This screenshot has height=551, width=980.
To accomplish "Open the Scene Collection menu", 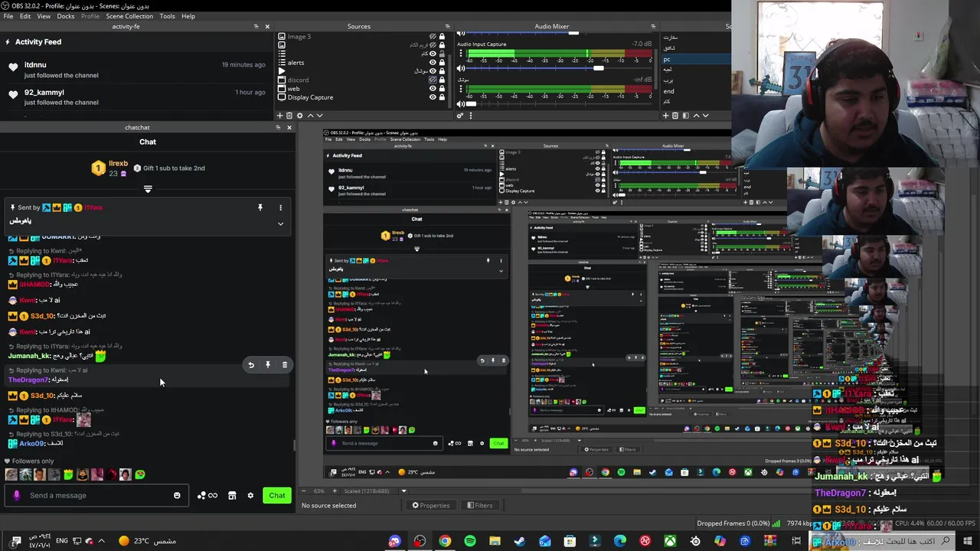I will click(129, 16).
